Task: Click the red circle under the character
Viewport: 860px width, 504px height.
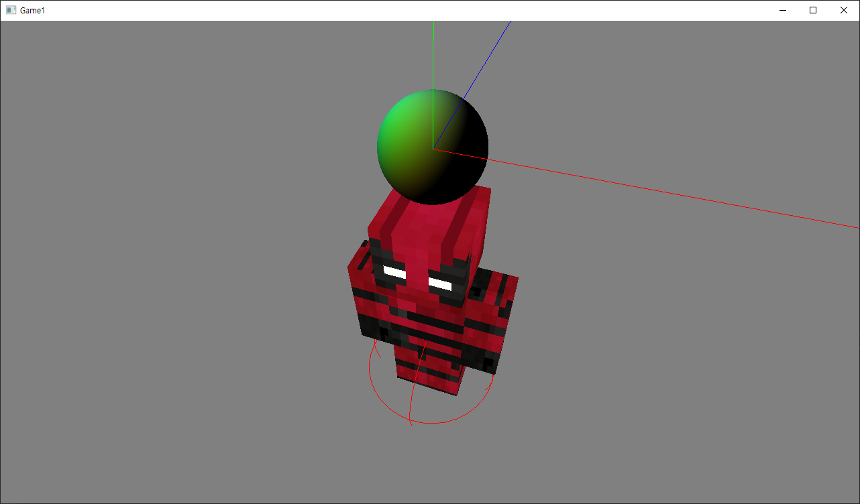Action: (x=431, y=382)
